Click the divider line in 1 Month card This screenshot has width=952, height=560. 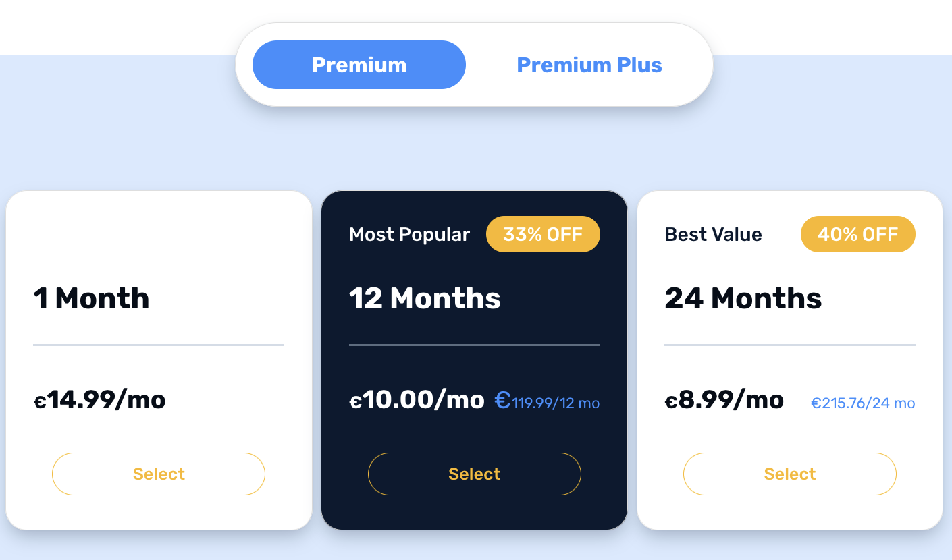tap(159, 345)
